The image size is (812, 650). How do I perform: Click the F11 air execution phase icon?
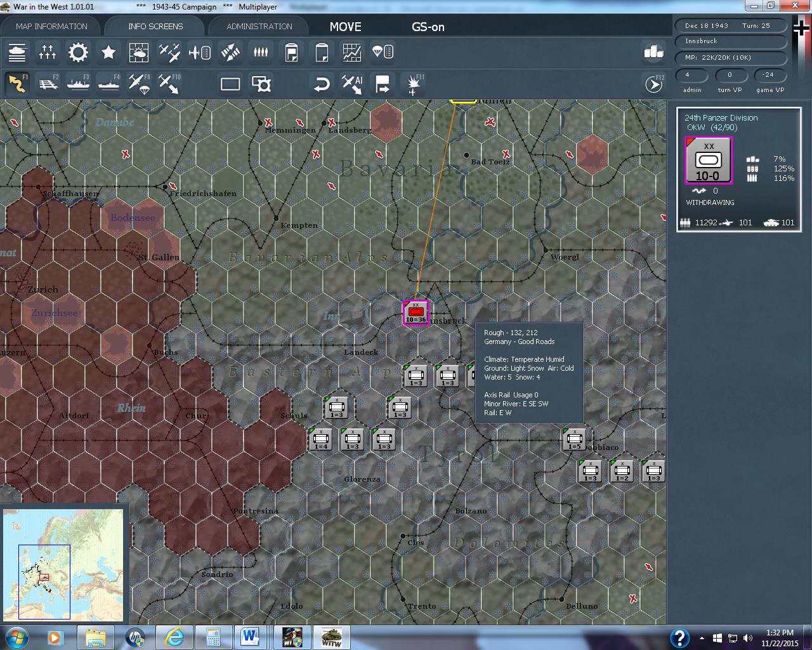click(414, 84)
